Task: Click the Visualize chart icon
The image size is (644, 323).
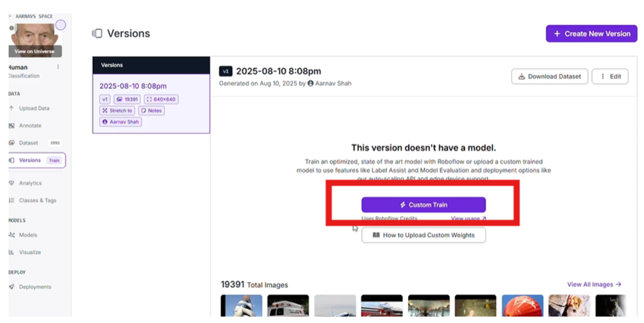Action: click(x=12, y=252)
